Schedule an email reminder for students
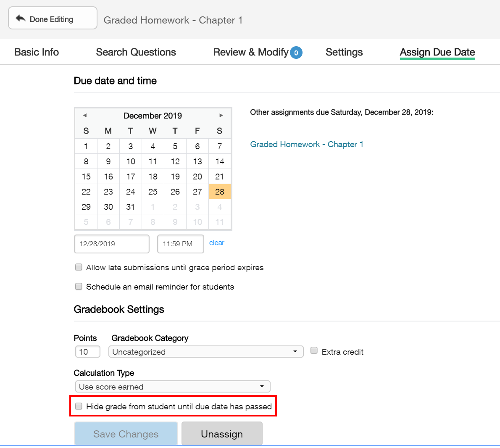The image size is (500, 448). coord(79,286)
